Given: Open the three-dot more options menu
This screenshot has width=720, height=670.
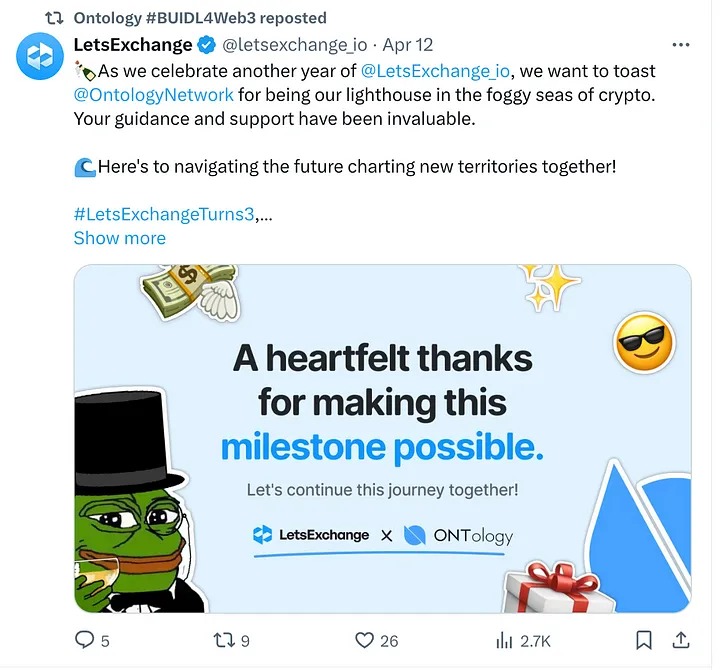Looking at the screenshot, I should pyautogui.click(x=681, y=45).
